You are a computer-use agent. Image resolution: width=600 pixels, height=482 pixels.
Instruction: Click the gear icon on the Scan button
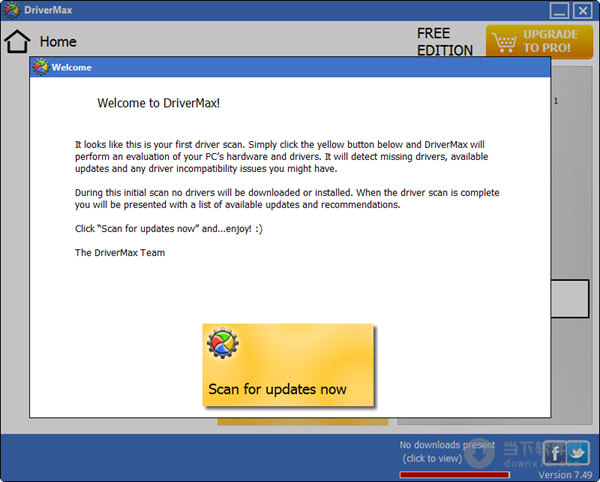[x=223, y=343]
